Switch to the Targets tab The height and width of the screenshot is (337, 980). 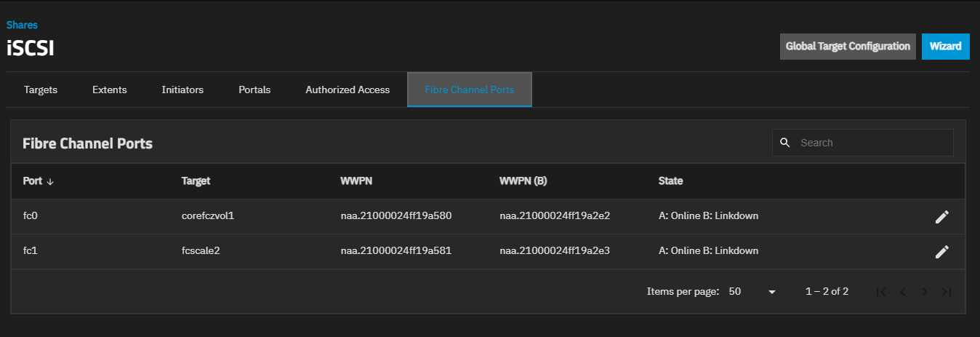tap(41, 90)
